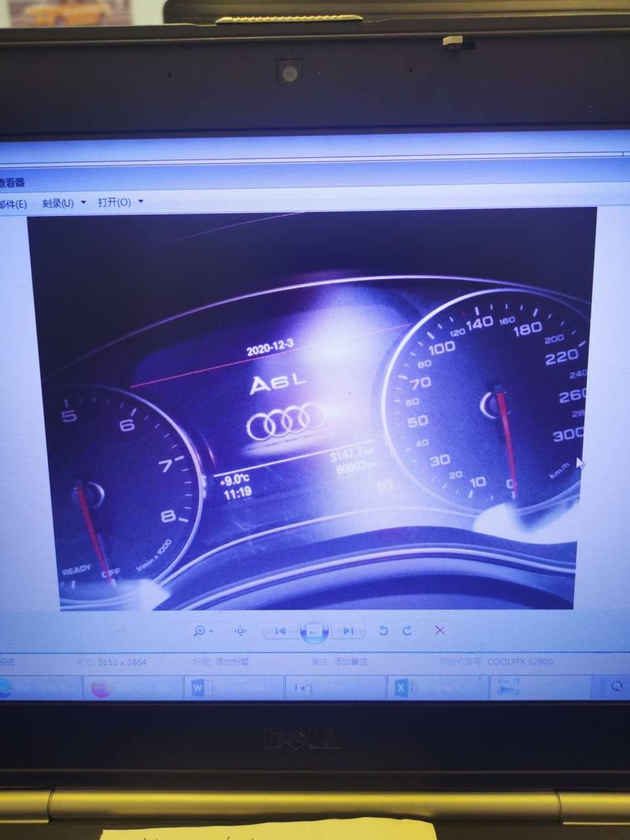This screenshot has width=630, height=840.
Task: Start the slide show
Action: tap(314, 631)
